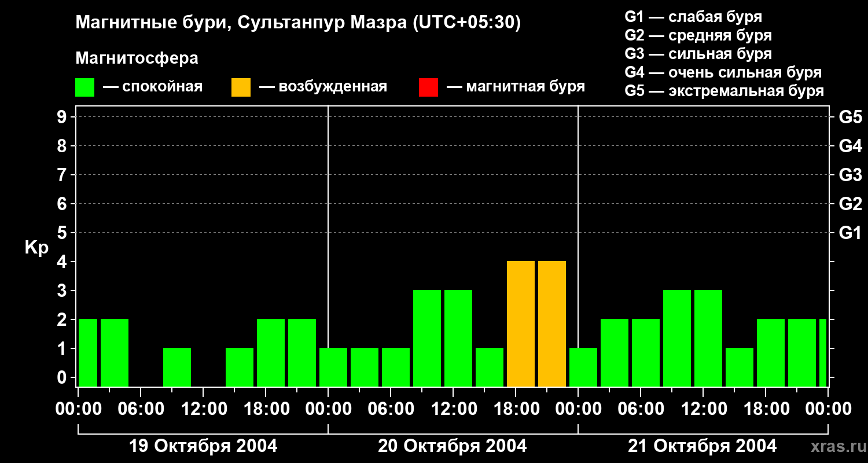Click the '18:00' time label under 21 October
Image resolution: width=868 pixels, height=463 pixels.
click(x=766, y=409)
